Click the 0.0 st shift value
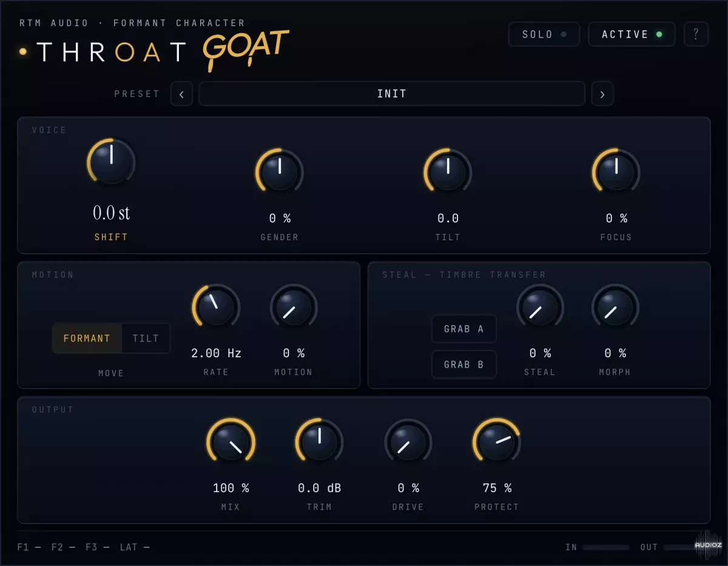Screen dimensions: 728x566 111,213
